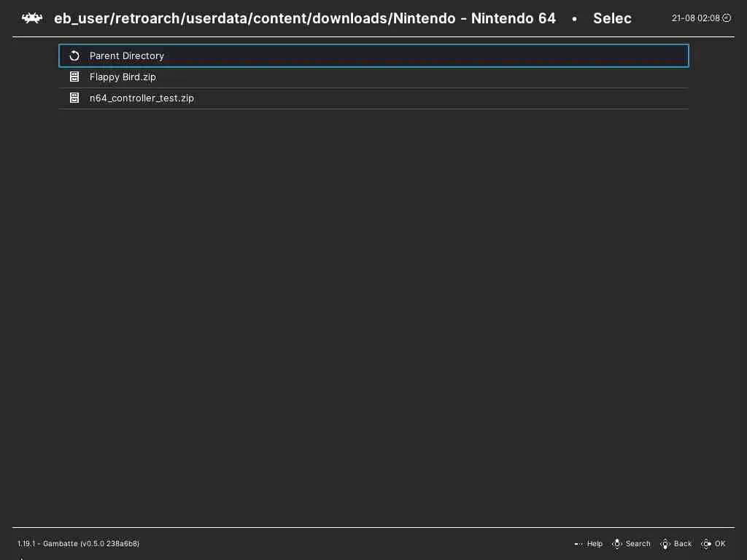Image resolution: width=747 pixels, height=560 pixels.
Task: Click the archive icon beside Flappy Bird.zip
Action: click(74, 77)
